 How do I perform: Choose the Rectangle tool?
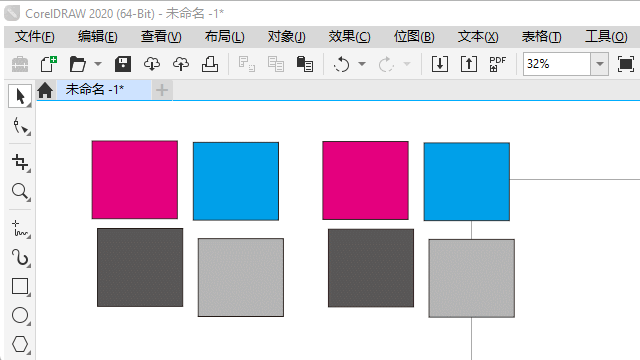pos(20,287)
